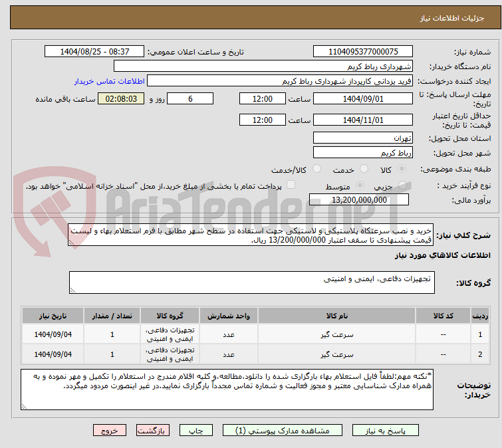Select the کالا radio button
Image resolution: width=502 pixels, height=448 pixels.
pyautogui.click(x=402, y=169)
